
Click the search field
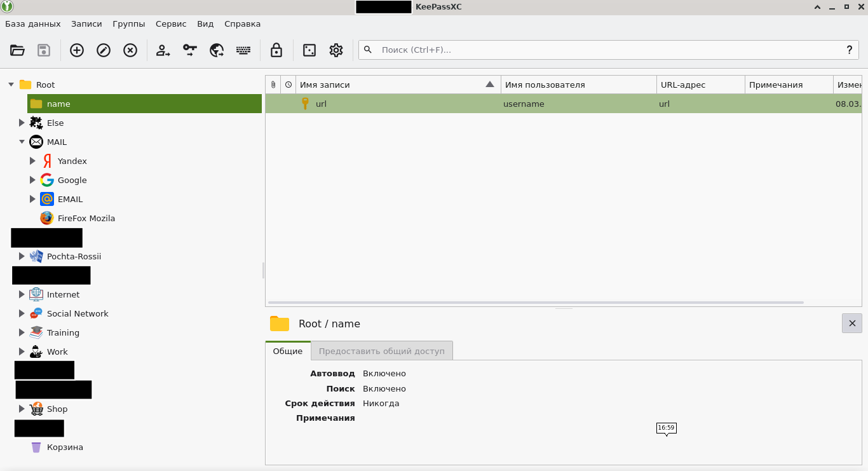point(604,50)
